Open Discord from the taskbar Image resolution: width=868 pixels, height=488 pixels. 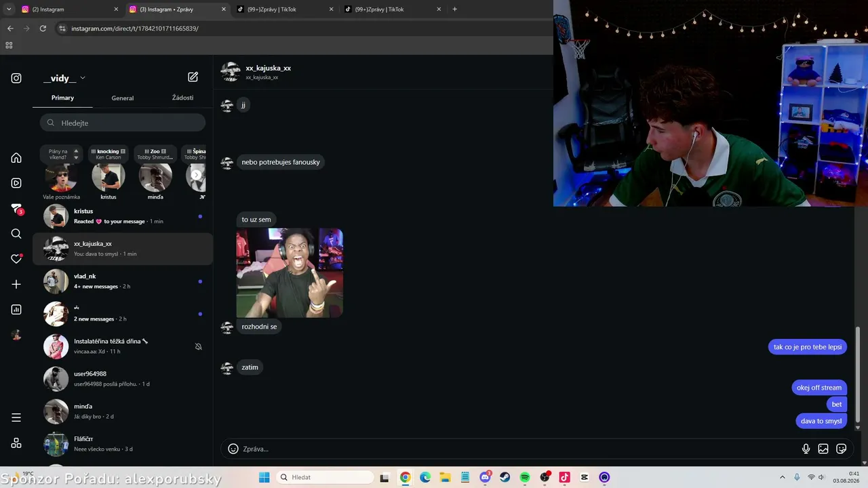point(486,477)
